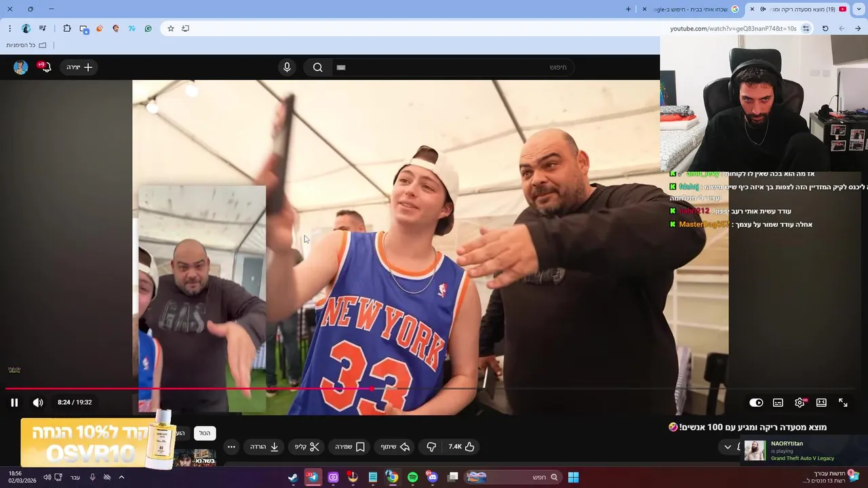Show hidden system tray icons
This screenshot has width=868, height=488.
121,477
